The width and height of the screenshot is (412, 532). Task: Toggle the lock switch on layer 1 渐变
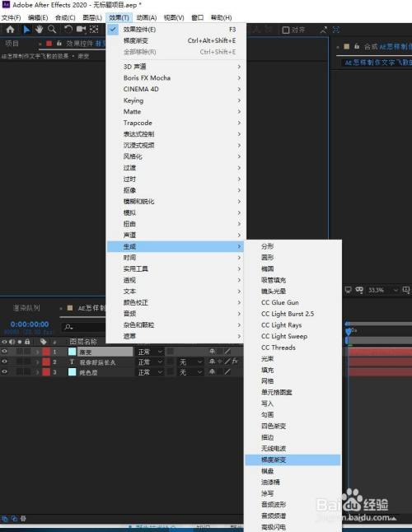click(27, 352)
